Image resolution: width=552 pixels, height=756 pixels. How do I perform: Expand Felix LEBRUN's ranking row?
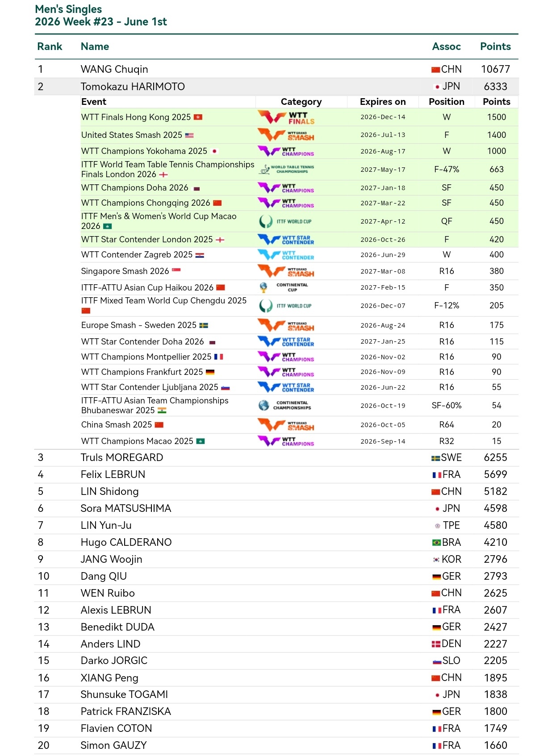point(276,475)
